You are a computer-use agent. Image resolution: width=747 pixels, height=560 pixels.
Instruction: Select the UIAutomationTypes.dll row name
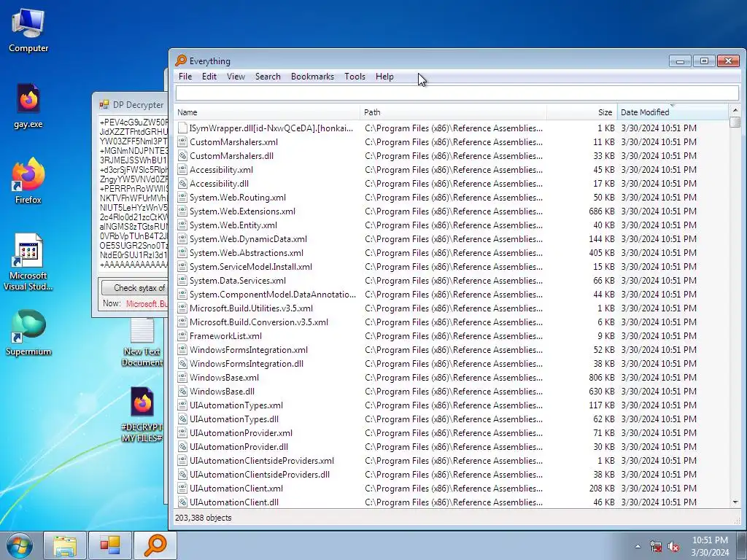234,419
